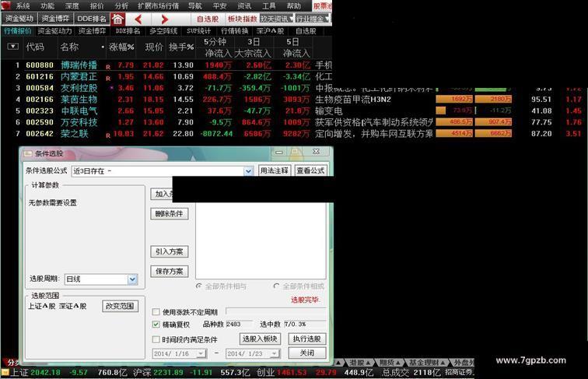Click 资金博弈 toolbar button

tap(55, 19)
